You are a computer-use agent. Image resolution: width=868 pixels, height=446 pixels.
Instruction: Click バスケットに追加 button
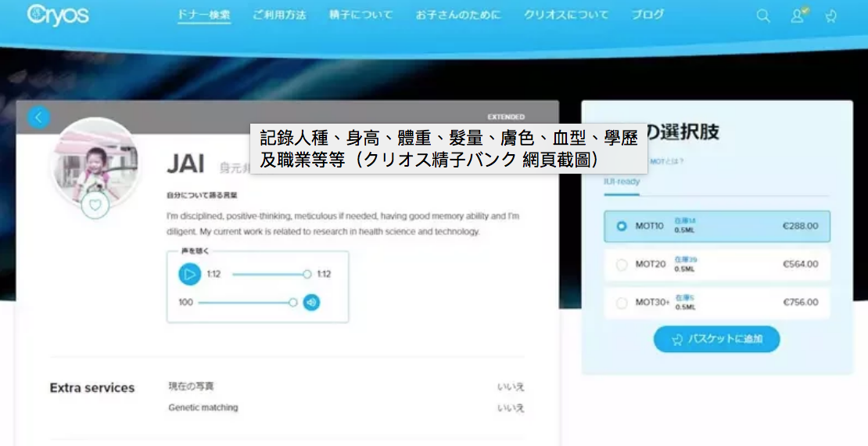717,339
